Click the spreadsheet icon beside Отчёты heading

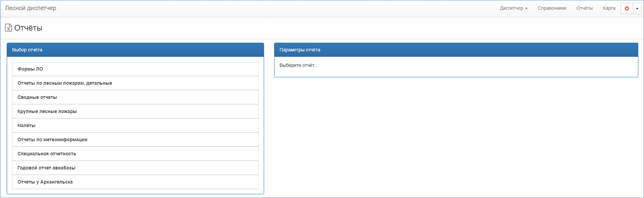click(8, 28)
